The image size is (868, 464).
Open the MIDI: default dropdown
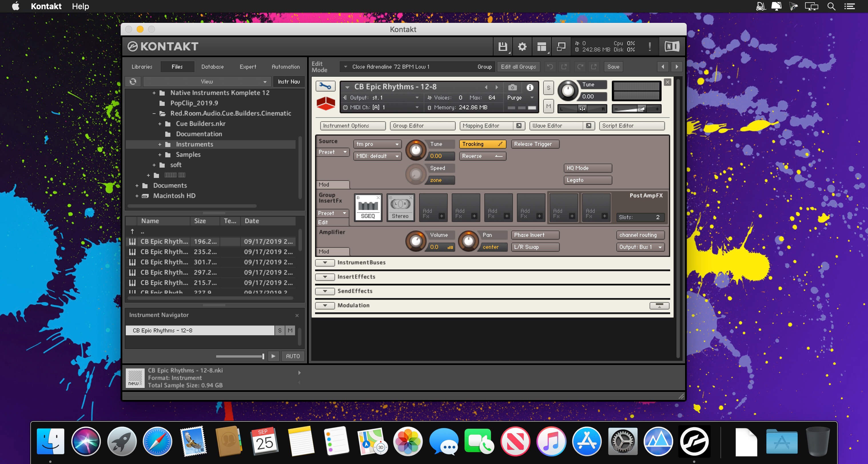[x=377, y=156]
